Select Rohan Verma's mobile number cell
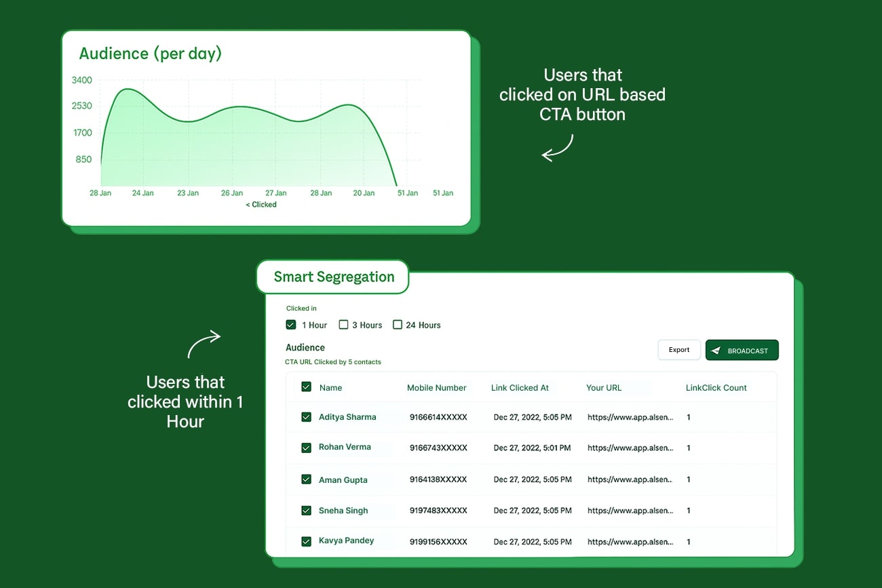 coord(437,447)
